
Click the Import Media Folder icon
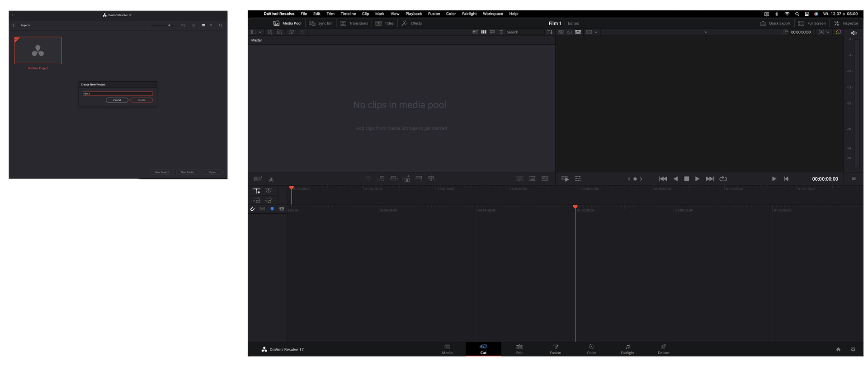[280, 32]
